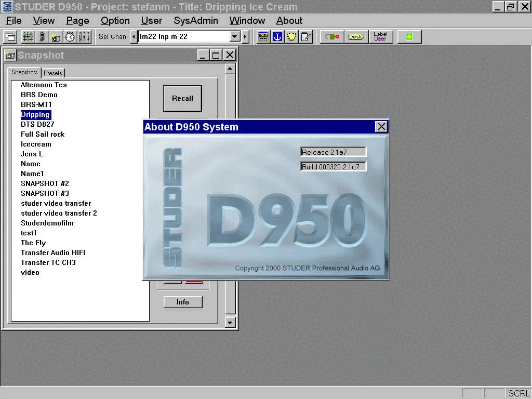Viewport: 532px width, 399px height.
Task: Switch to the Presets tab
Action: tap(53, 73)
